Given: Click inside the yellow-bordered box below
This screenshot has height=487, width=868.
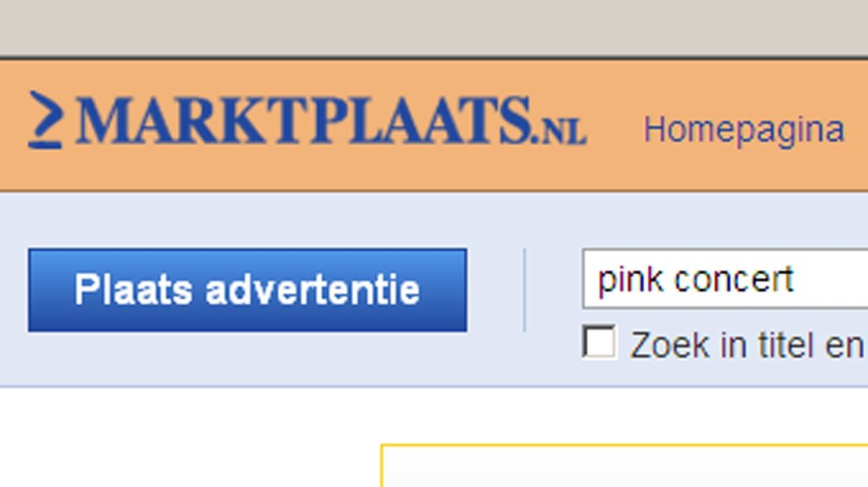Looking at the screenshot, I should click(x=624, y=467).
